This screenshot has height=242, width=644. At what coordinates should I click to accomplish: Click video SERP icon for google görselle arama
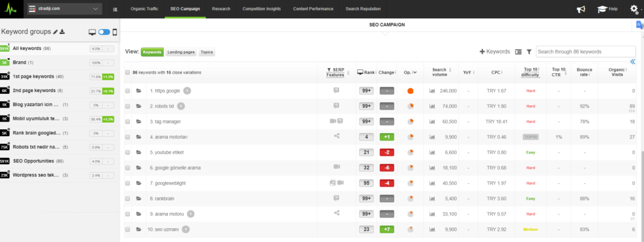pos(337,167)
